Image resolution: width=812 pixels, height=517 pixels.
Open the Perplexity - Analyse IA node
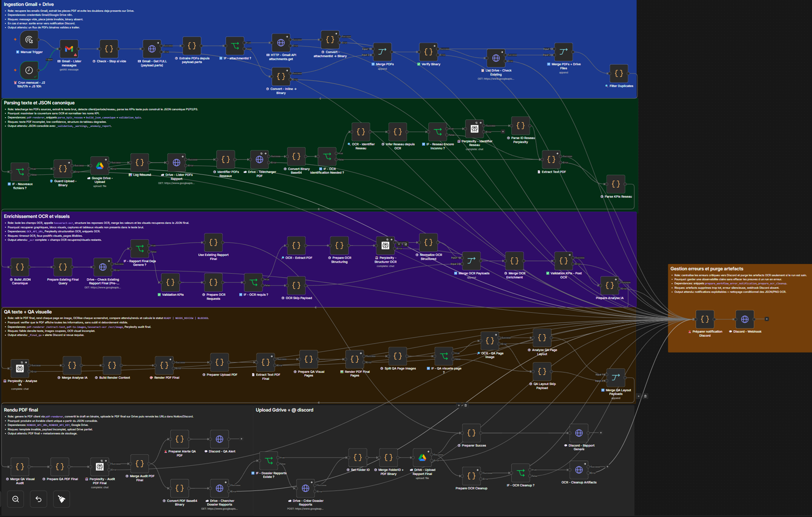point(20,369)
